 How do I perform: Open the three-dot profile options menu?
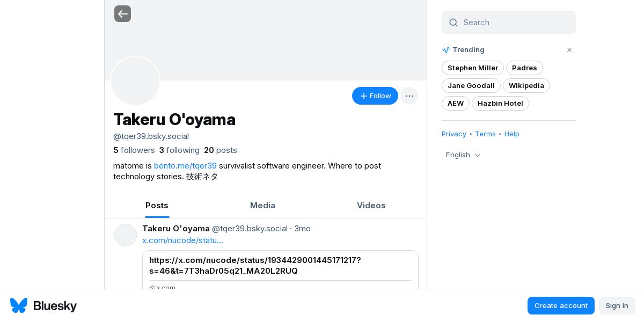tap(409, 96)
